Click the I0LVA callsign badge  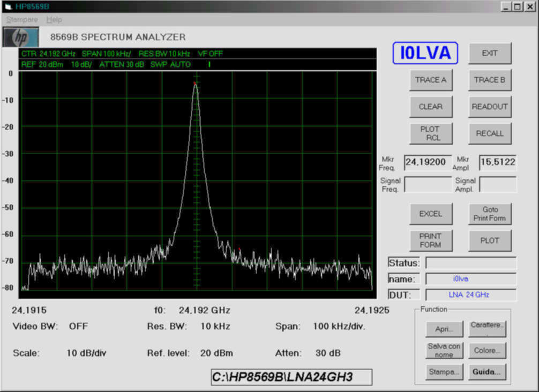[425, 53]
